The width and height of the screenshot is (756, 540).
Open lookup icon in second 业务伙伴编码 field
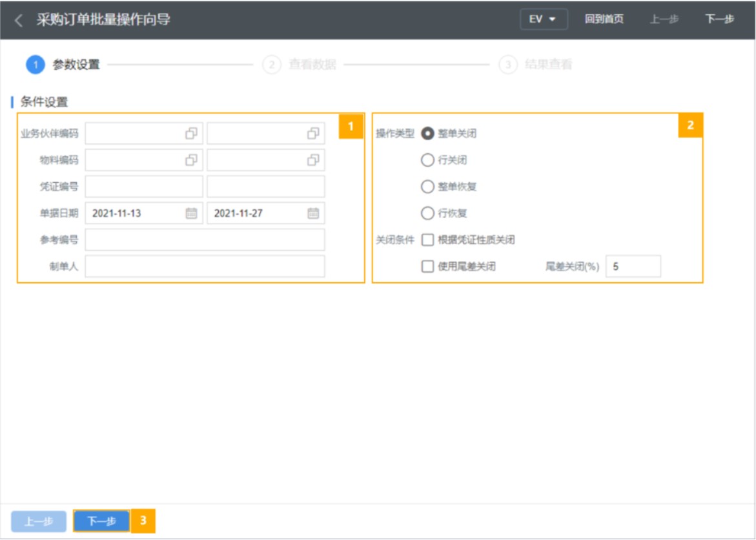click(x=313, y=134)
